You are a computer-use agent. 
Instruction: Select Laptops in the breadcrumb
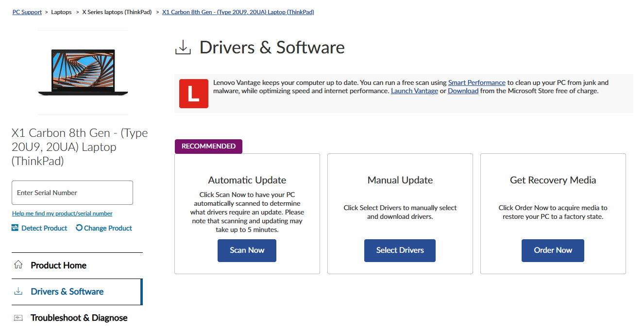(61, 12)
